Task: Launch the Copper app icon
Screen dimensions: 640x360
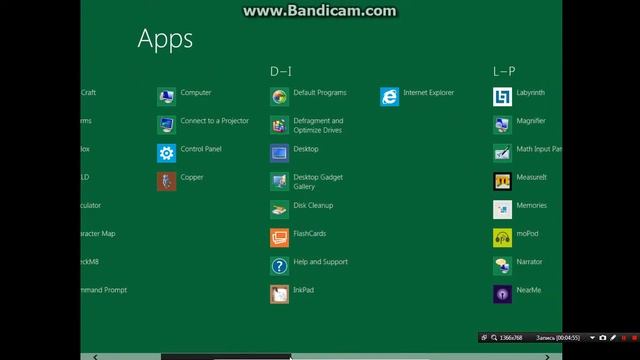Action: pos(167,181)
